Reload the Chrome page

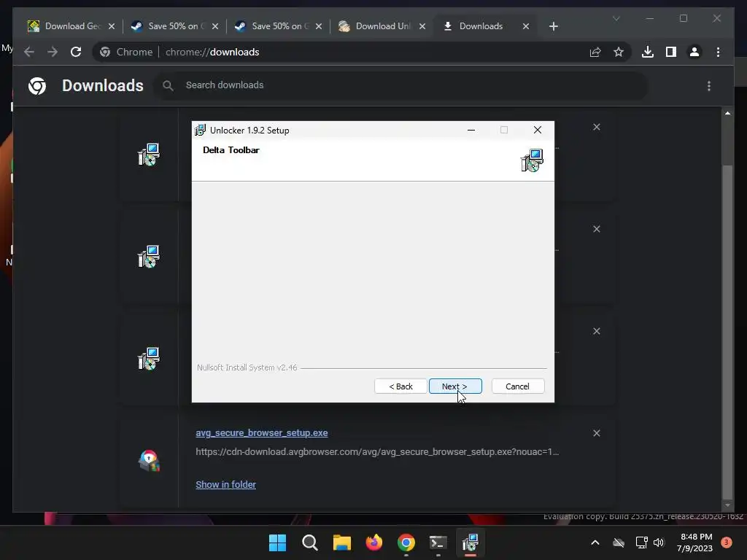[x=76, y=52]
